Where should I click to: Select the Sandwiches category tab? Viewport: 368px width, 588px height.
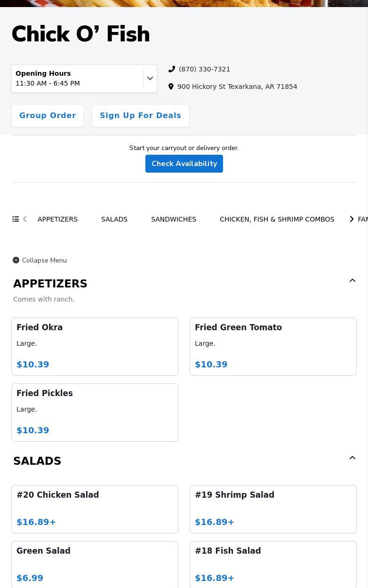[x=174, y=219]
